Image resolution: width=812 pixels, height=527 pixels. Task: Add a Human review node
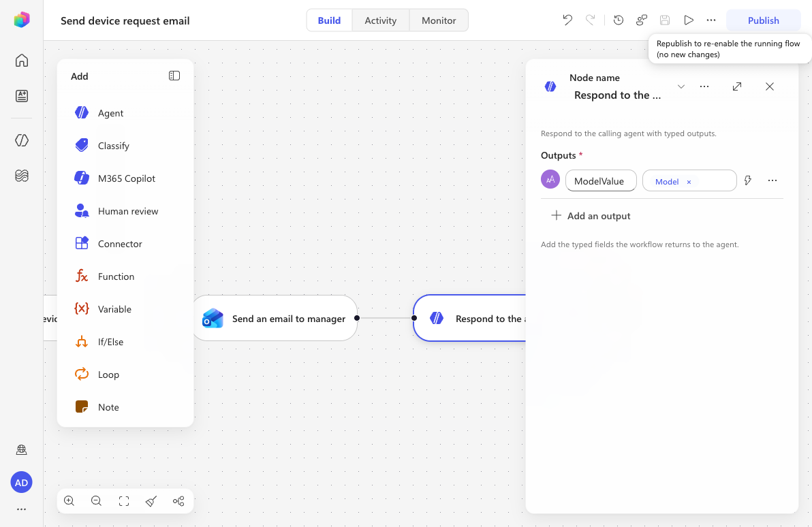point(125,210)
